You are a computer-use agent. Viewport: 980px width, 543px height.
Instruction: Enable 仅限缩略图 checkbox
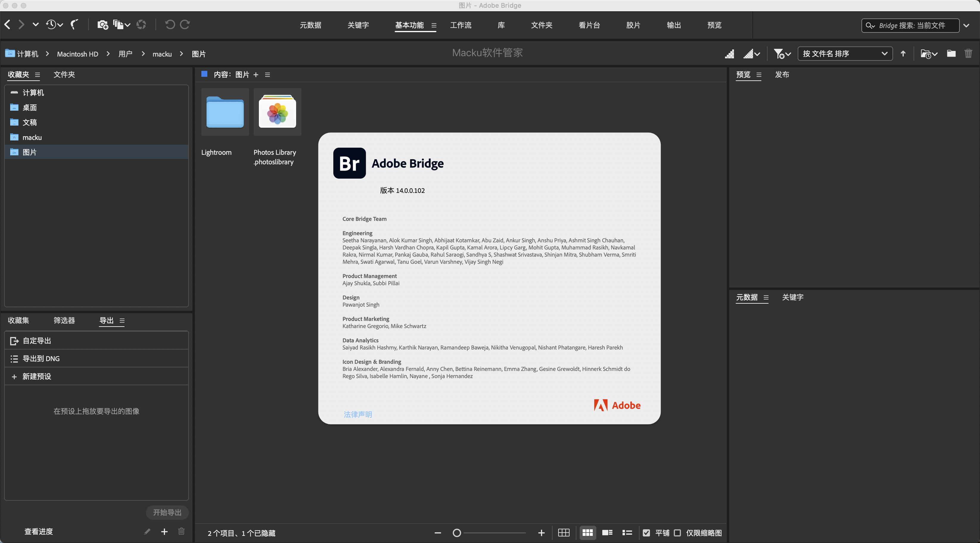677,533
